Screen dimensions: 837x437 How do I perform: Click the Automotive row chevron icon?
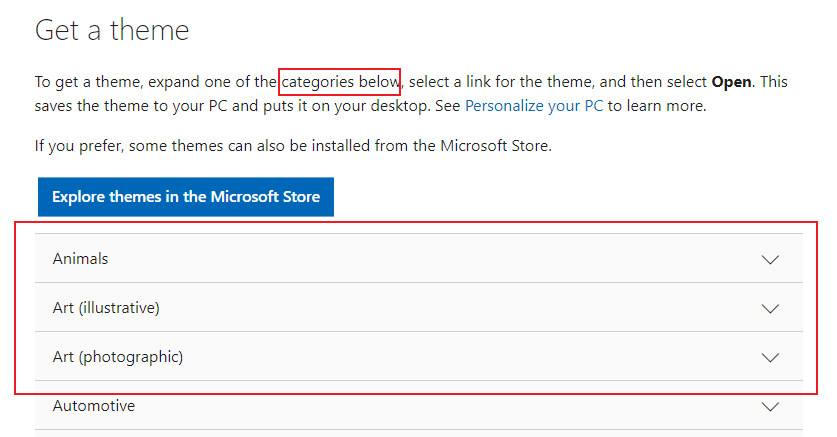(769, 406)
